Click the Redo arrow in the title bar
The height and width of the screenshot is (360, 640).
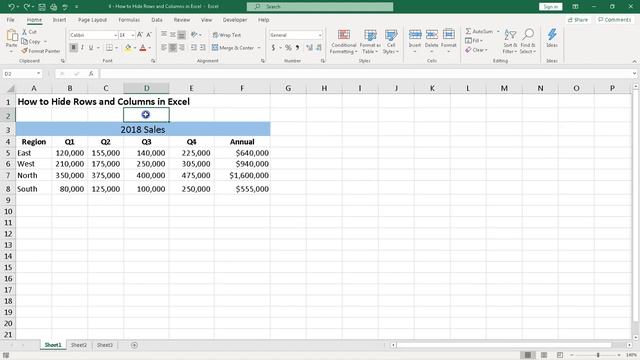[27, 7]
